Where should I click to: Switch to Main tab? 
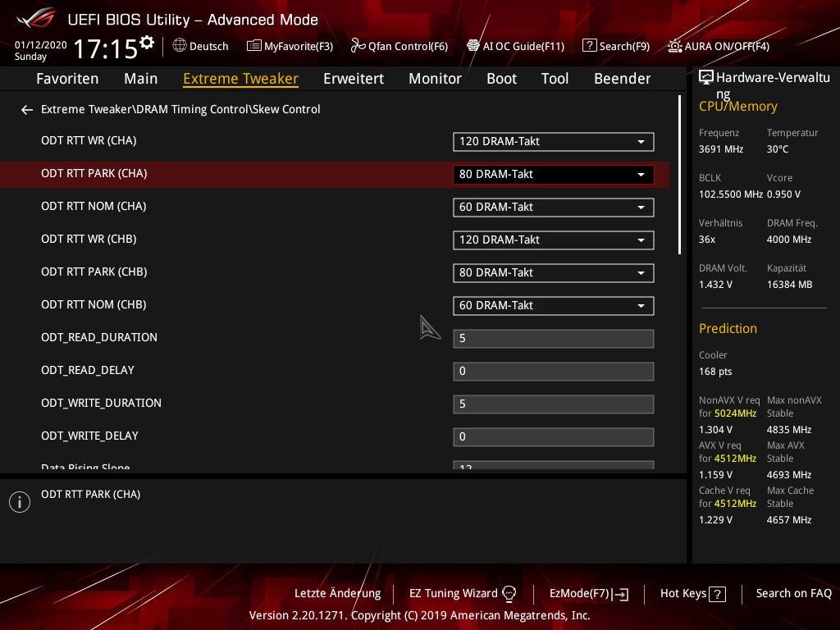click(141, 79)
